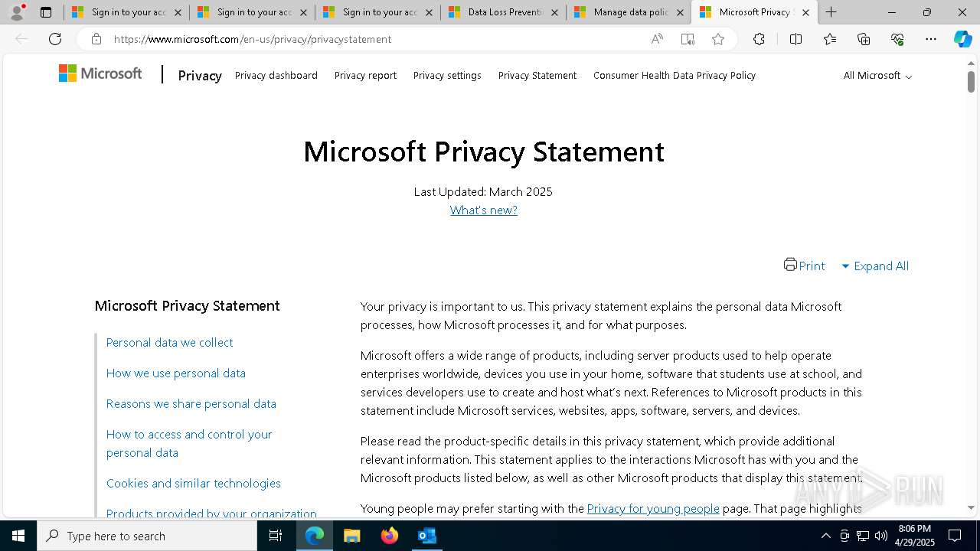Image resolution: width=980 pixels, height=551 pixels.
Task: Toggle Split screen icon
Action: click(795, 39)
